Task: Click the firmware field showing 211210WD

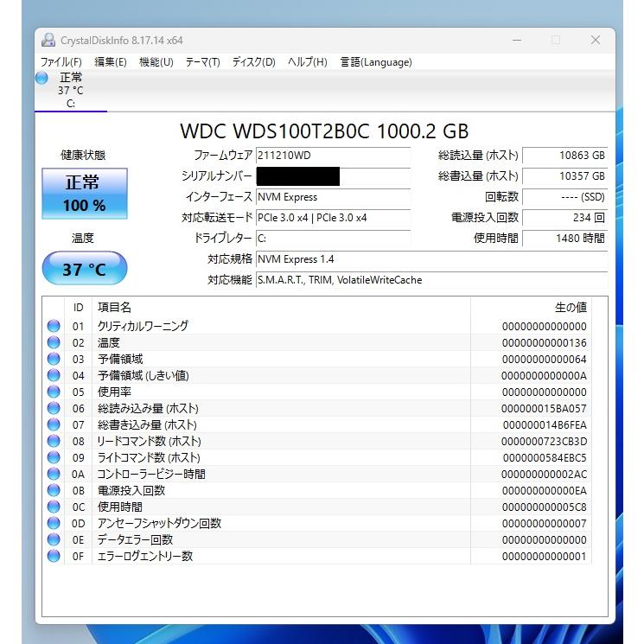Action: pos(333,156)
